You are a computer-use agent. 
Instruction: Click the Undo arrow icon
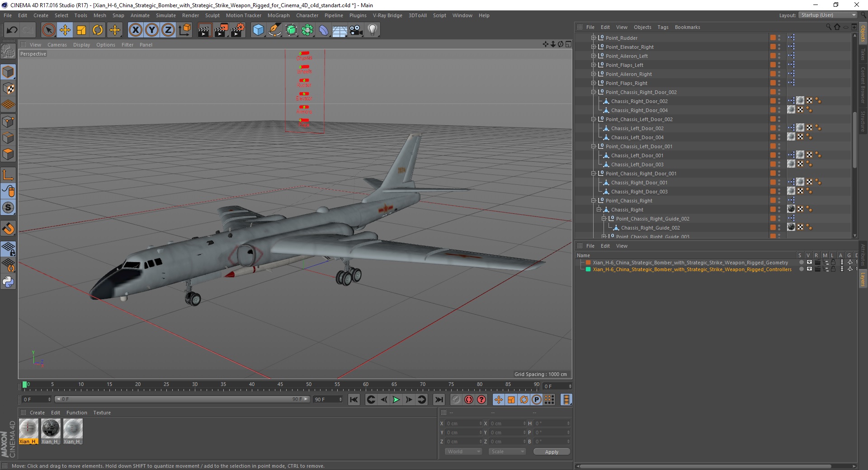click(12, 30)
